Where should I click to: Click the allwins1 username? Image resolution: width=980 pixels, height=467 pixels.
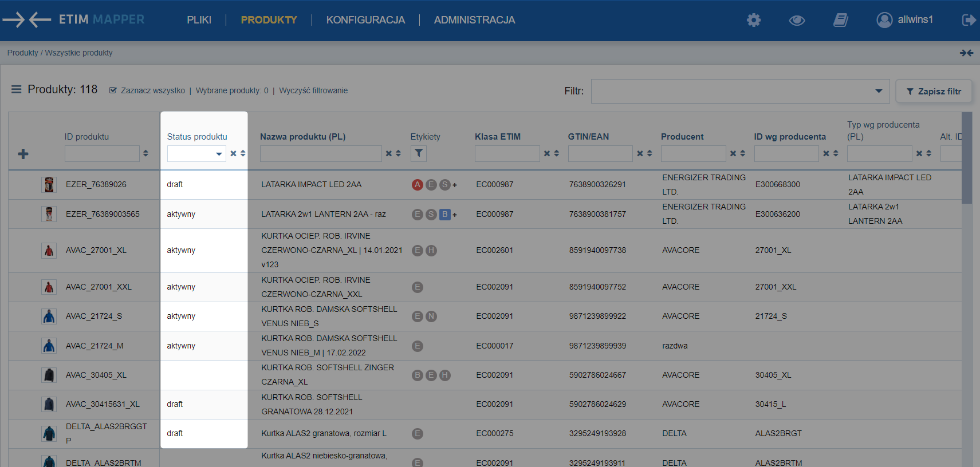915,19
